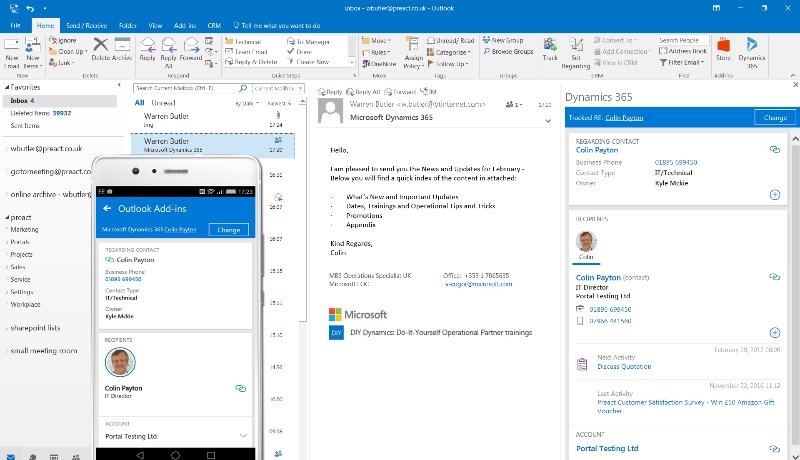Screen dimensions: 800x460
Task: Click the Change button in Dynamics 365 pane
Action: pos(775,118)
